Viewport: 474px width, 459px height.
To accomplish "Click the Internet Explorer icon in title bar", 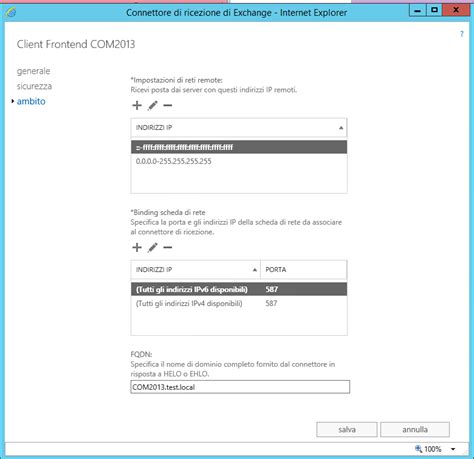I will pos(11,12).
